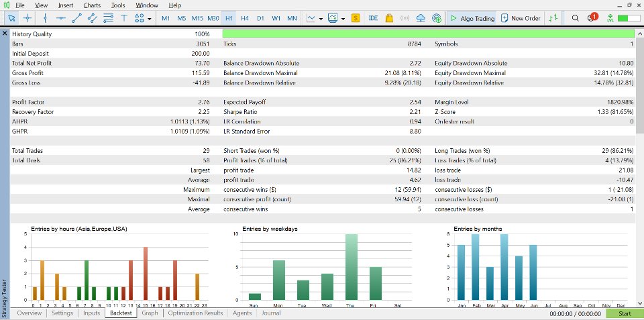Click the shapes objects icon
This screenshot has height=320, width=644.
140,18
